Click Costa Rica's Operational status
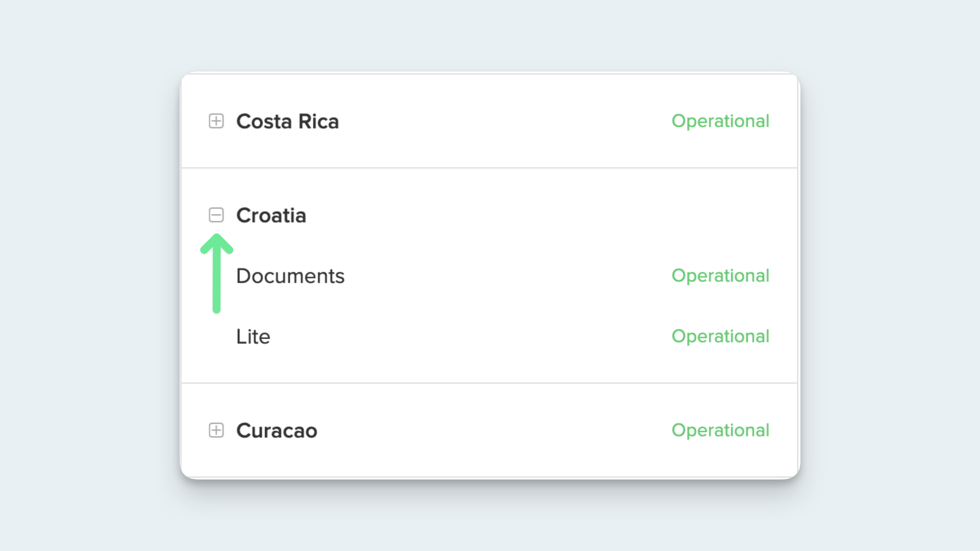Viewport: 980px width, 551px height. [720, 121]
